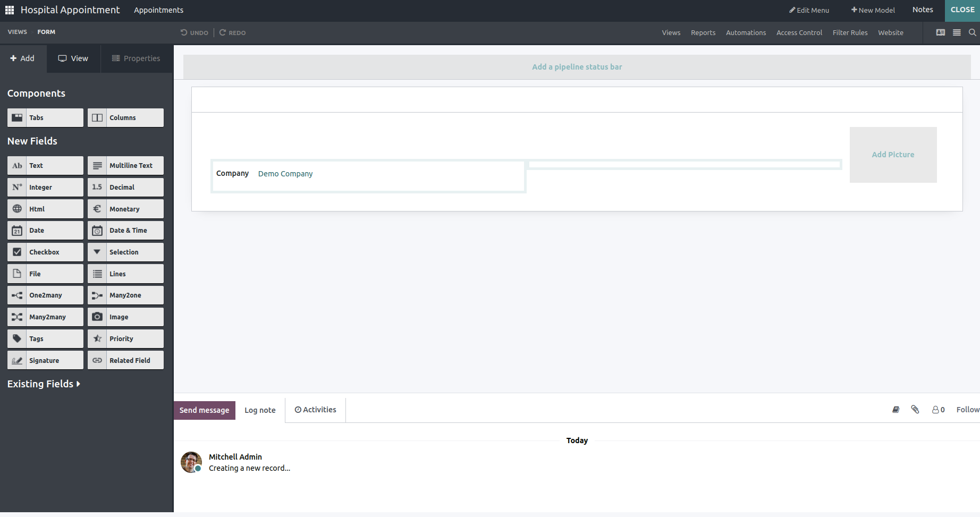The image size is (980, 517).
Task: Select the Selection field component
Action: pyautogui.click(x=125, y=252)
